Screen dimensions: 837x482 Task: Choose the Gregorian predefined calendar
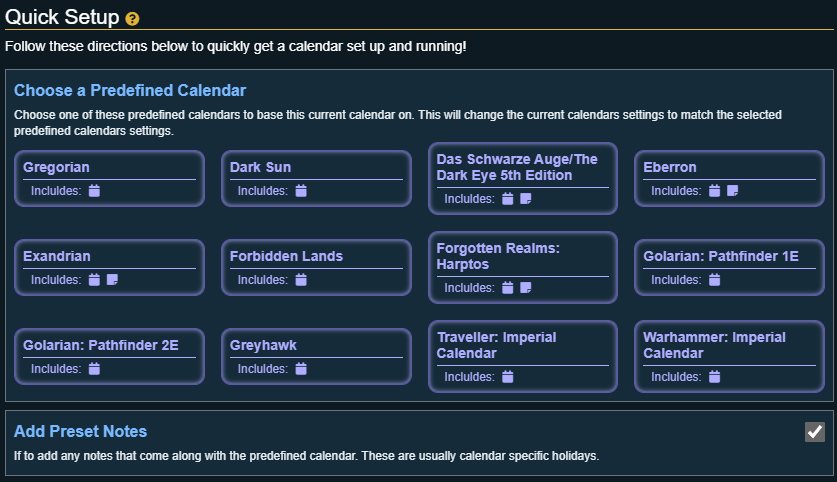(x=56, y=167)
